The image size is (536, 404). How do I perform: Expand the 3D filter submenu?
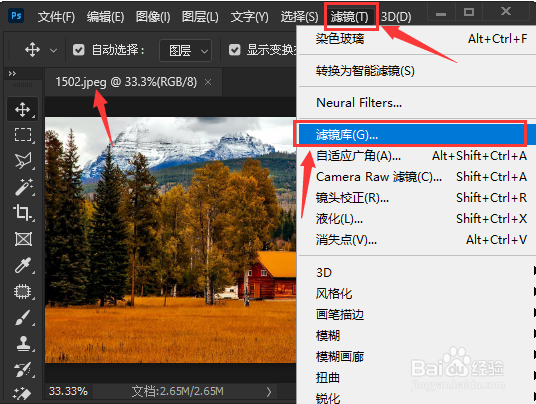[417, 272]
